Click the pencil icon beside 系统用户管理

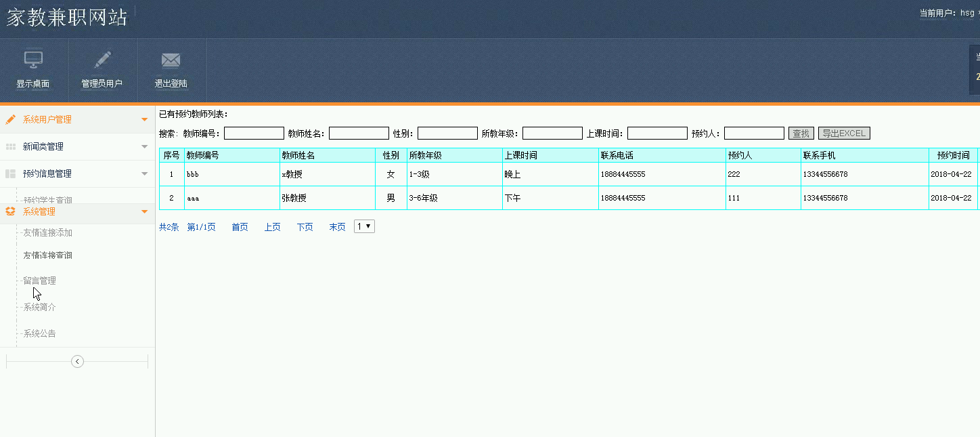pos(10,119)
